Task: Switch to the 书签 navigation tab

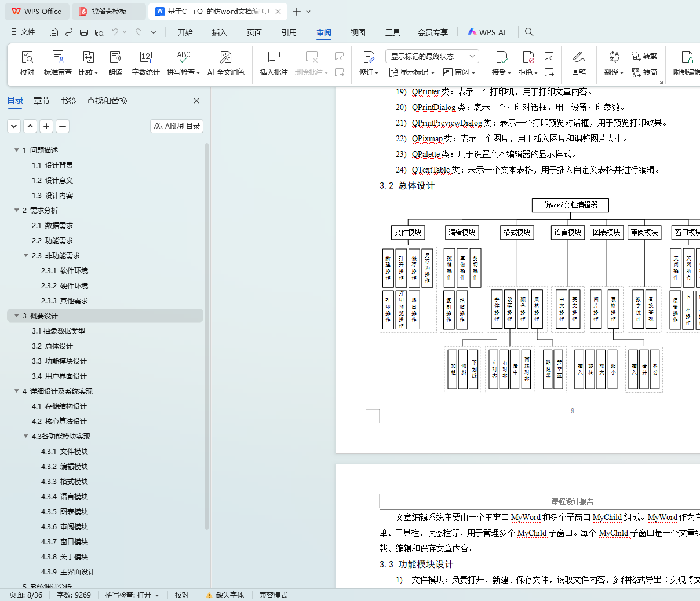Action: pos(68,101)
